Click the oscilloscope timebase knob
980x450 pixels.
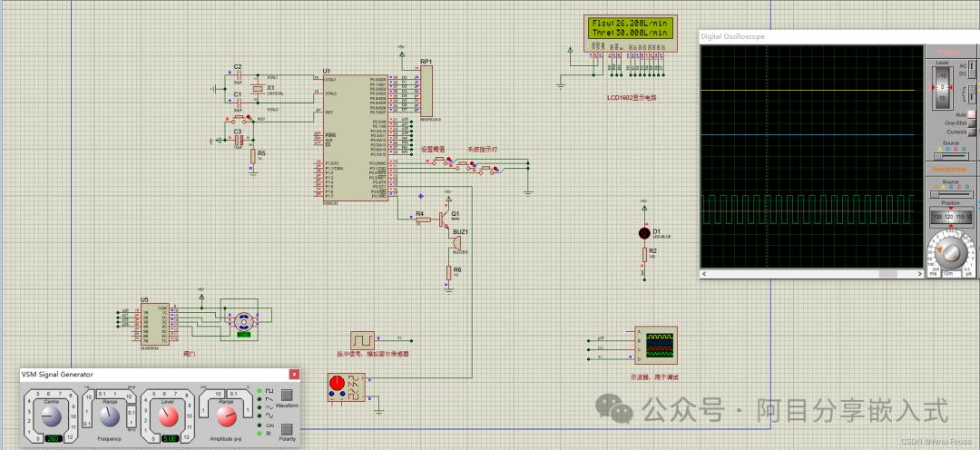951,251
